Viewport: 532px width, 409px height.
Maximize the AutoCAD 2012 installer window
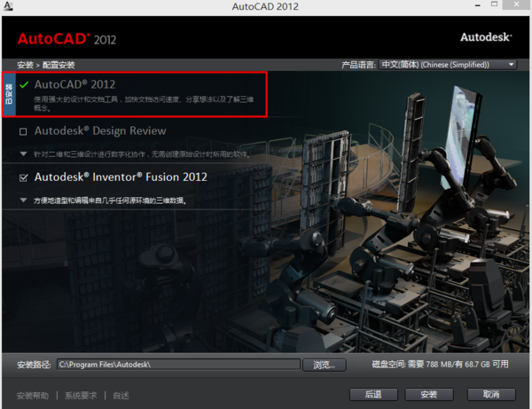495,4
